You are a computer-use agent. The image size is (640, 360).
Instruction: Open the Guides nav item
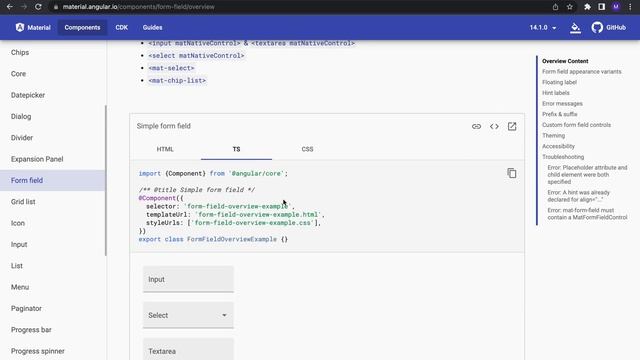(152, 27)
